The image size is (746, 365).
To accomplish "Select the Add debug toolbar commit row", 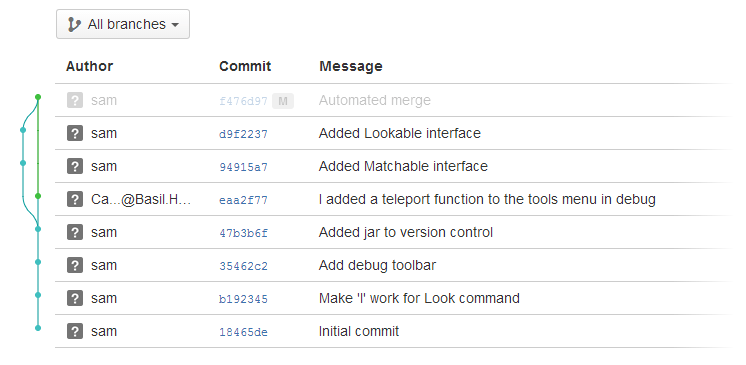I will pyautogui.click(x=393, y=265).
